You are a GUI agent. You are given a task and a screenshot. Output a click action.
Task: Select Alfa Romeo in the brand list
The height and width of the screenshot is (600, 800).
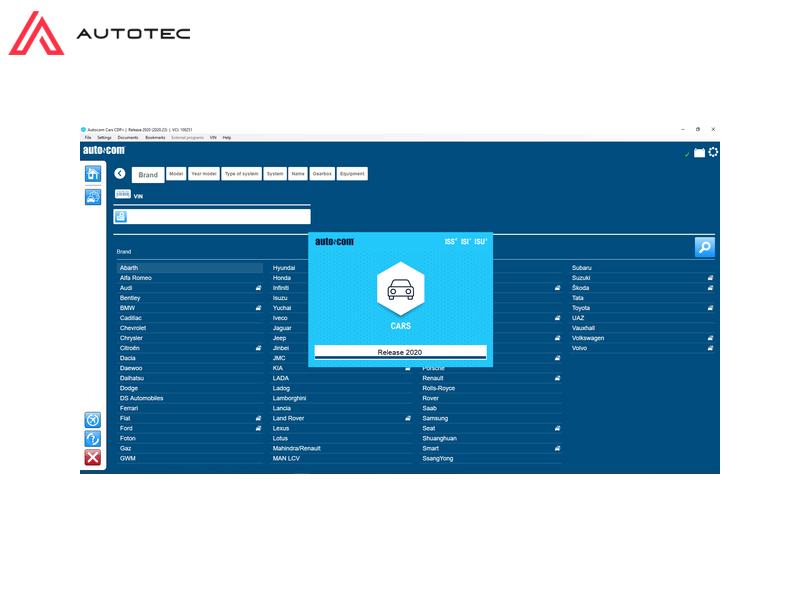point(190,278)
